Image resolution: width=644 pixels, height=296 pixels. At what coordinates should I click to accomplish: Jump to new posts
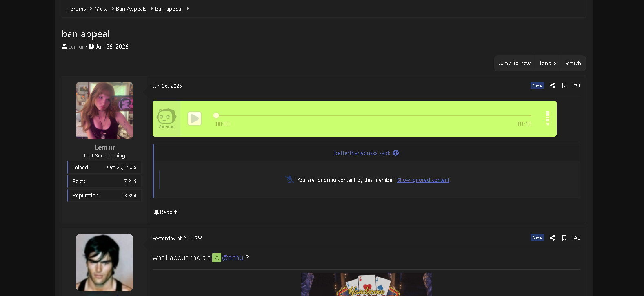tap(514, 64)
